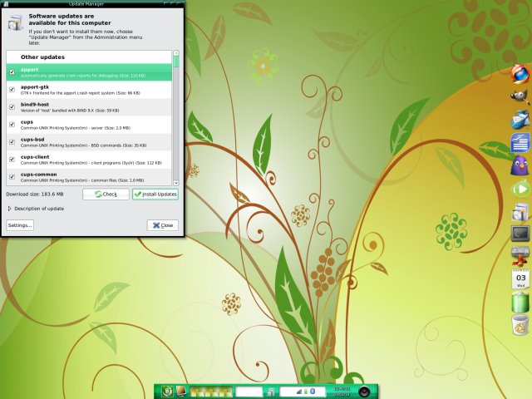The height and width of the screenshot is (399, 532).
Task: Open update manager Settings
Action: click(20, 225)
